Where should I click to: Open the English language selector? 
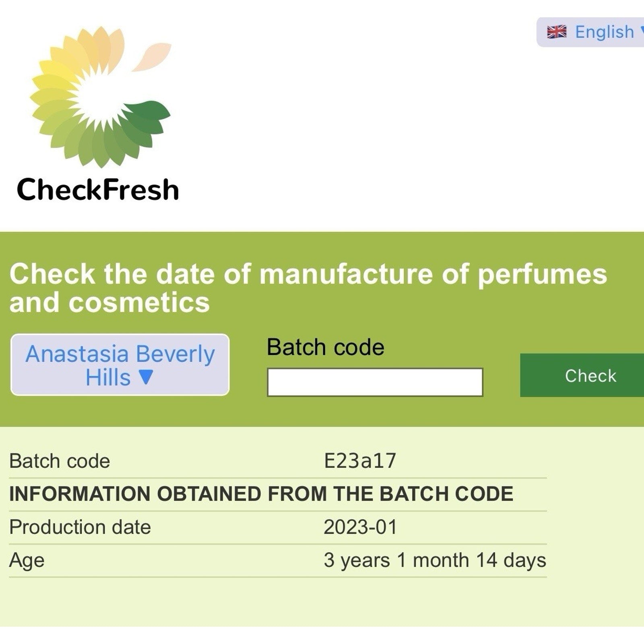pyautogui.click(x=604, y=32)
